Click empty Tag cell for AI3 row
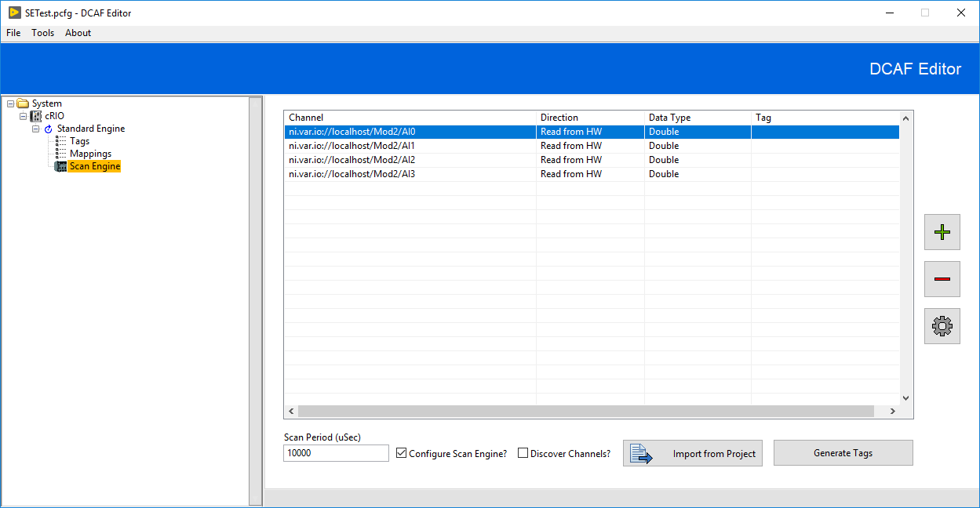 point(825,174)
